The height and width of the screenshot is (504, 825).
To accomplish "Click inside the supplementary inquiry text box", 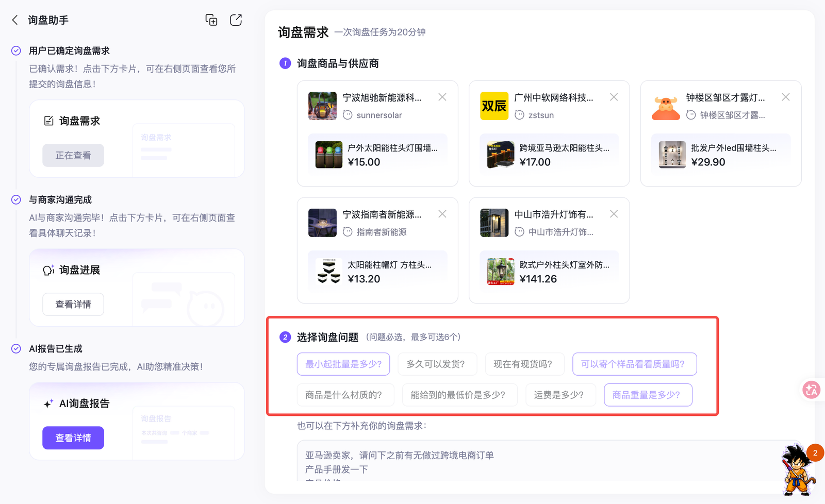I will pyautogui.click(x=547, y=461).
